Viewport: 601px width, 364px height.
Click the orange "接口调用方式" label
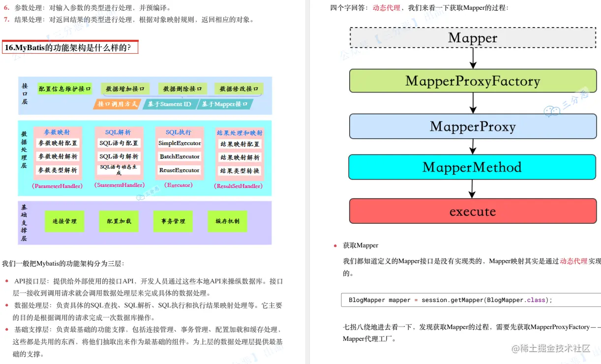tap(118, 104)
